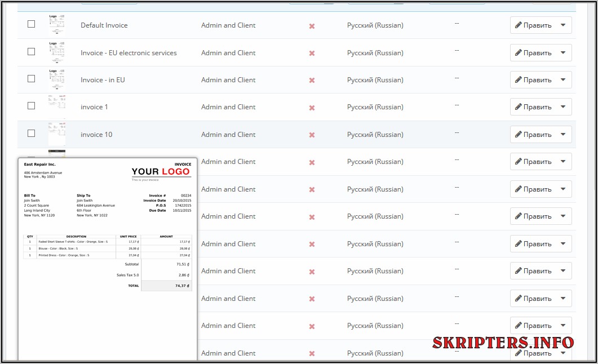This screenshot has height=364, width=598.
Task: Expand the action dropdown arrow for Default Invoice
Action: tap(563, 25)
